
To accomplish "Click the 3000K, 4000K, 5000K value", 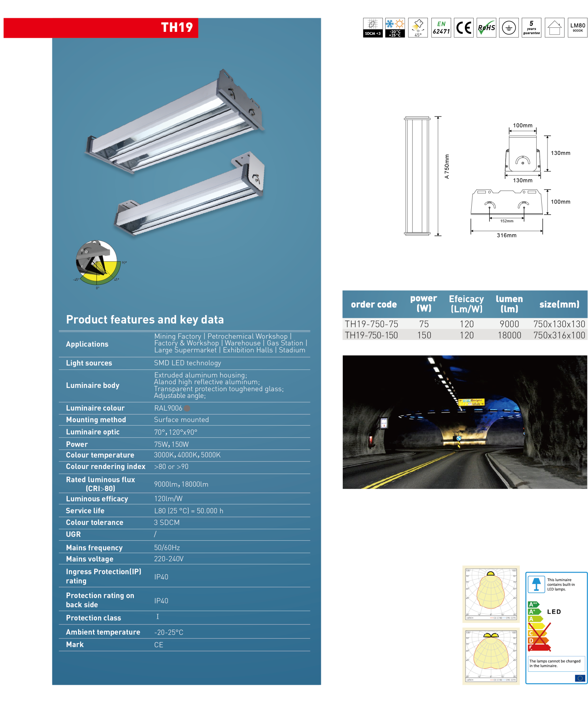I will (x=187, y=455).
